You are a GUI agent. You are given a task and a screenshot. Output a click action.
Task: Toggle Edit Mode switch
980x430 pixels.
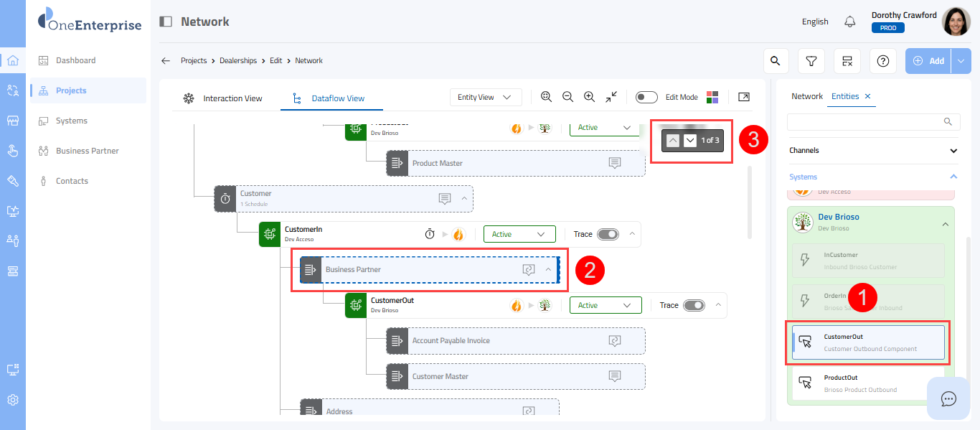646,97
